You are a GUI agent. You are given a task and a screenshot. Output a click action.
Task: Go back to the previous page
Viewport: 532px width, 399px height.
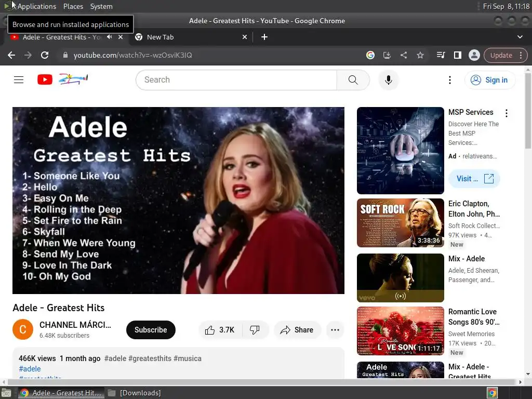[x=11, y=55]
